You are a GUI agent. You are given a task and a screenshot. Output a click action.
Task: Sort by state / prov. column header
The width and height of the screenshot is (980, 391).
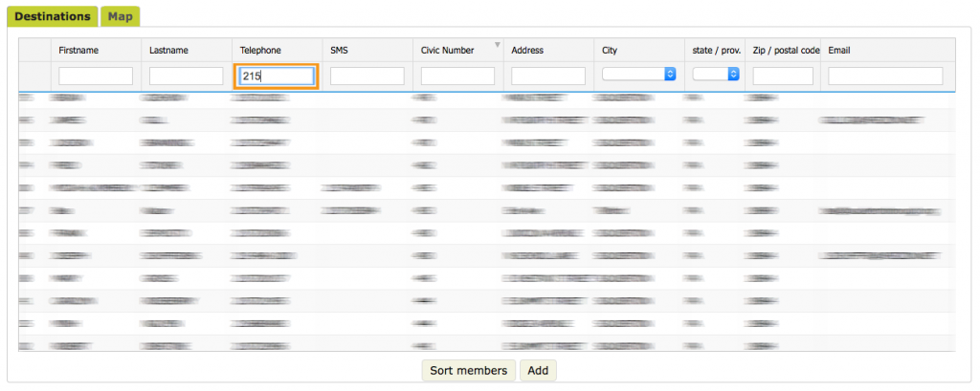tap(715, 50)
